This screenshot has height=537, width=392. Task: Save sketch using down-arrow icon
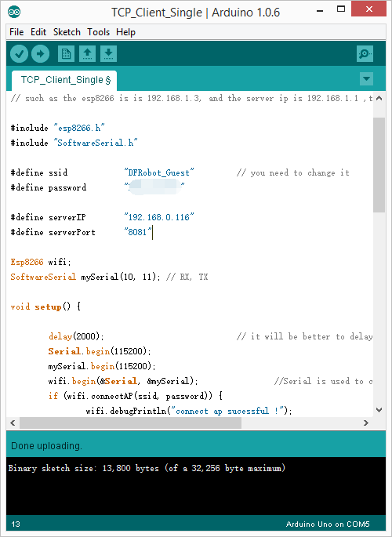(108, 54)
